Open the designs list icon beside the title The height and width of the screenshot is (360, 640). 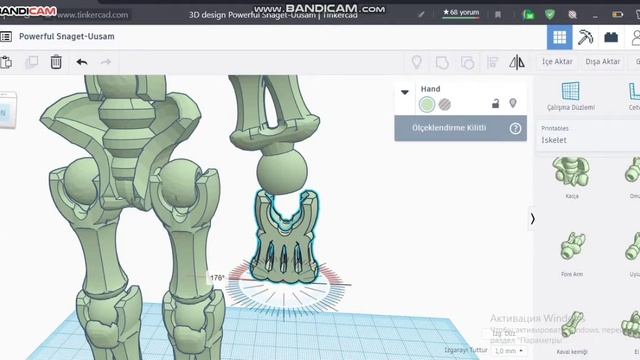point(6,37)
